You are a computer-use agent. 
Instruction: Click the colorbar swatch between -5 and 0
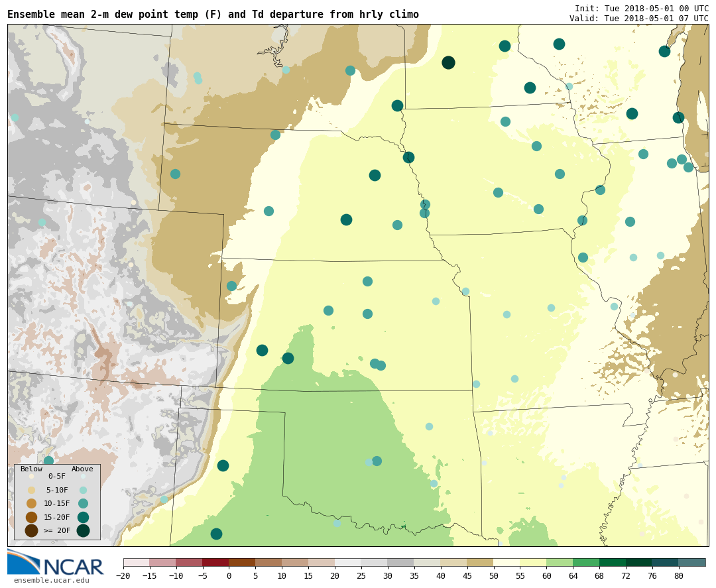point(215,562)
